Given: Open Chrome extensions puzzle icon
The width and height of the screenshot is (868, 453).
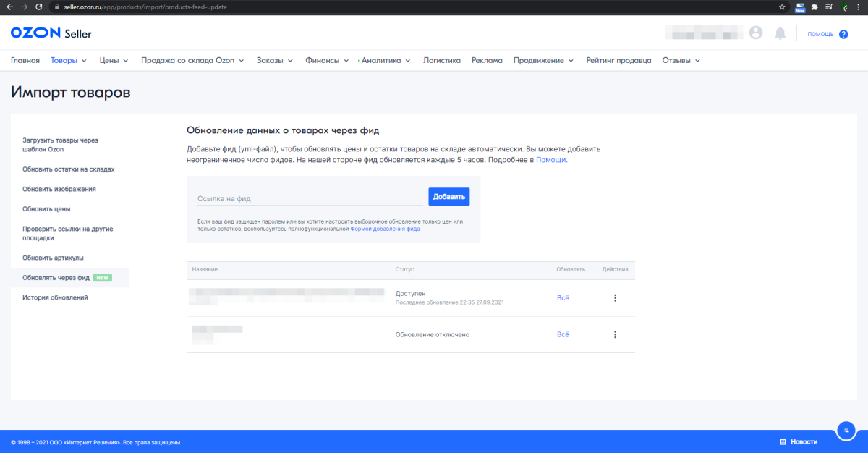Looking at the screenshot, I should coord(814,7).
